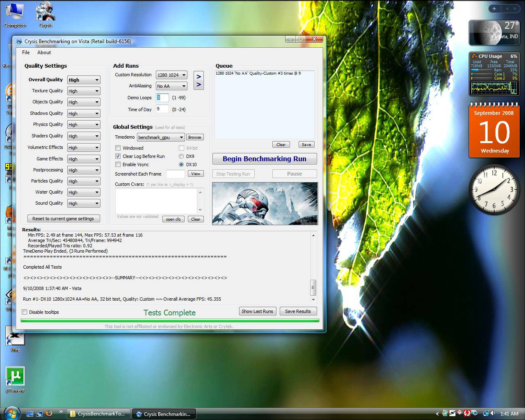
Task: Open the Sound Quality dropdown
Action: (x=84, y=203)
